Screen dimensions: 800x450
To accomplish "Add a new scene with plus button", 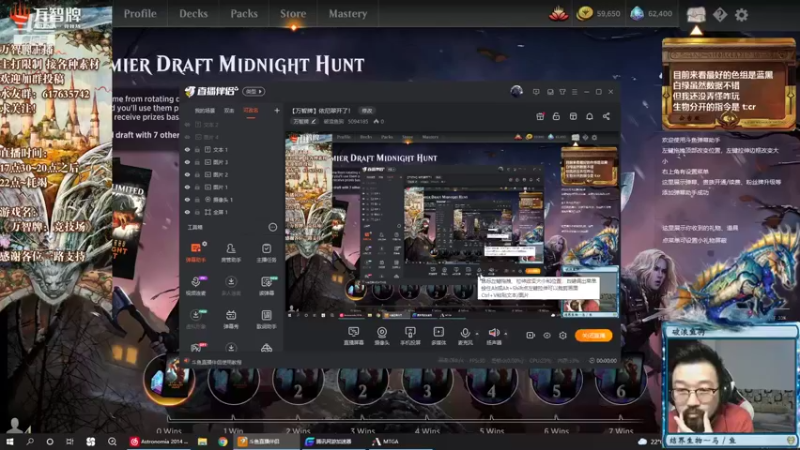I will 277,110.
